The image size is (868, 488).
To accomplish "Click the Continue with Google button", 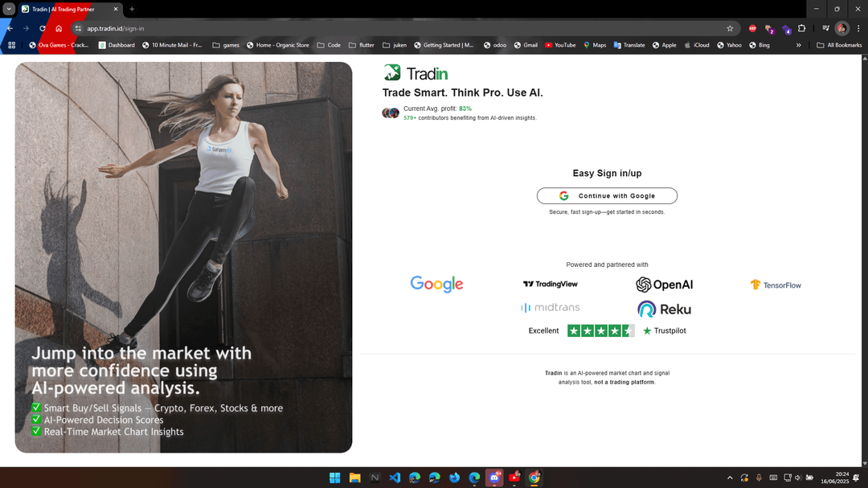I will click(x=607, y=195).
